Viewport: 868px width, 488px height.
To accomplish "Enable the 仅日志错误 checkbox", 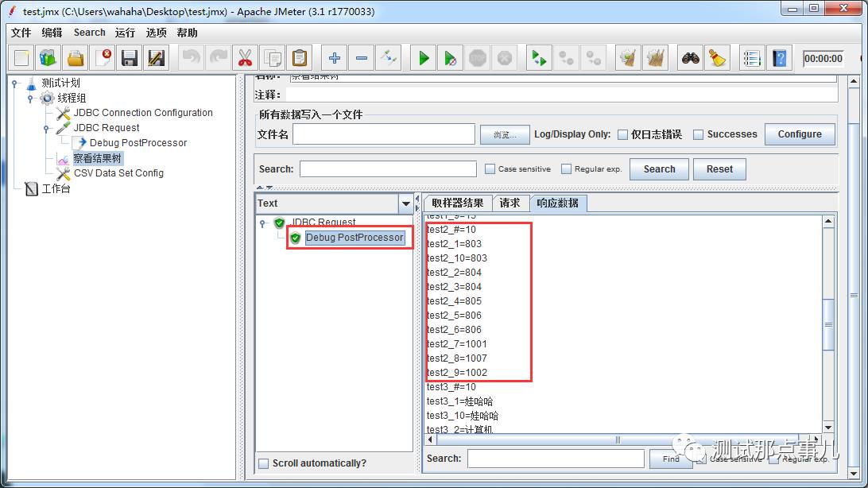I will click(x=622, y=134).
